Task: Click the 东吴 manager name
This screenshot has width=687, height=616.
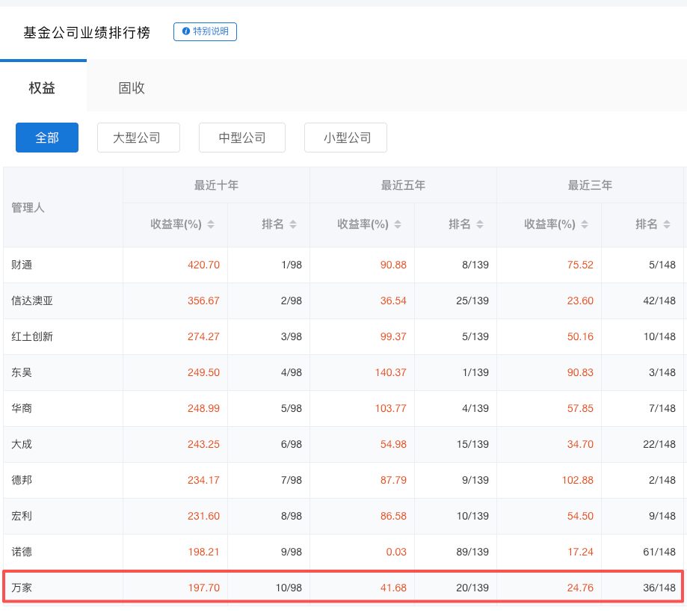Action: click(22, 372)
